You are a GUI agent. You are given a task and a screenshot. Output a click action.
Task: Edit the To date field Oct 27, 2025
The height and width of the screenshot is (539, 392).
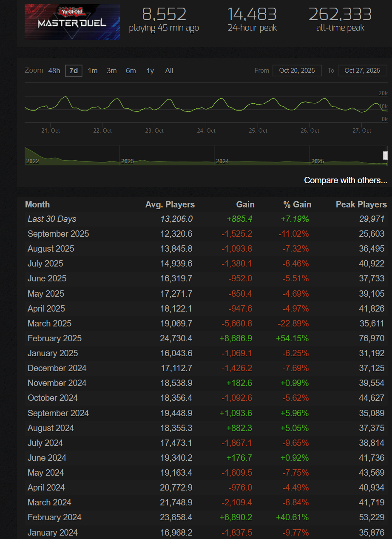click(x=363, y=71)
